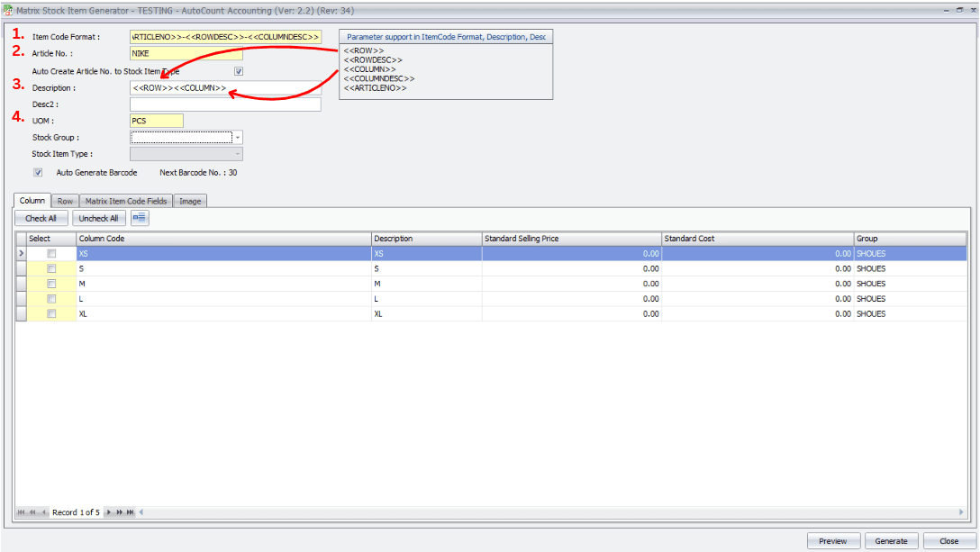Viewport: 980px width, 552px height.
Task: Jump to previous page of records
Action: [x=33, y=512]
